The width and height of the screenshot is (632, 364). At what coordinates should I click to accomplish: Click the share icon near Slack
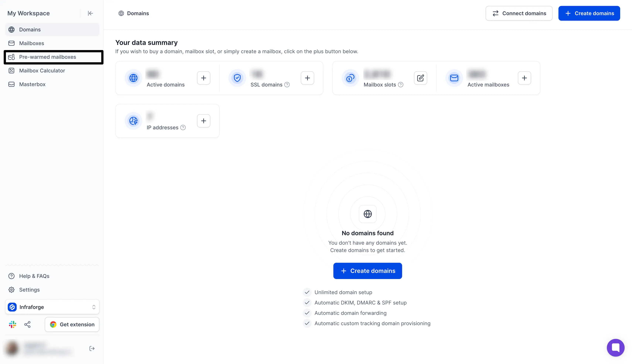pos(27,324)
